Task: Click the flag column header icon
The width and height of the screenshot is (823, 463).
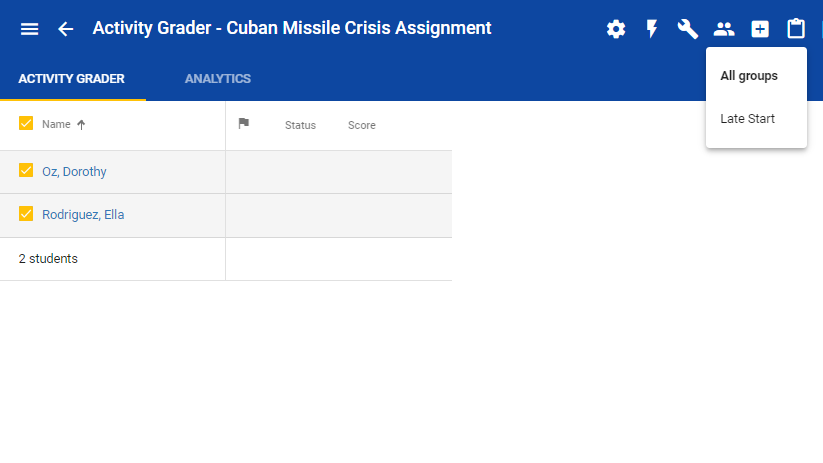Action: (x=243, y=124)
